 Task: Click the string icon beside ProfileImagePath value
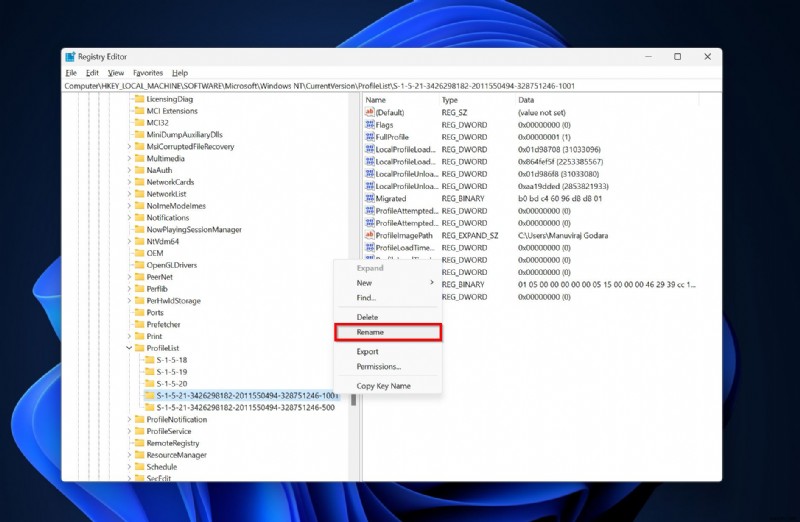click(370, 235)
